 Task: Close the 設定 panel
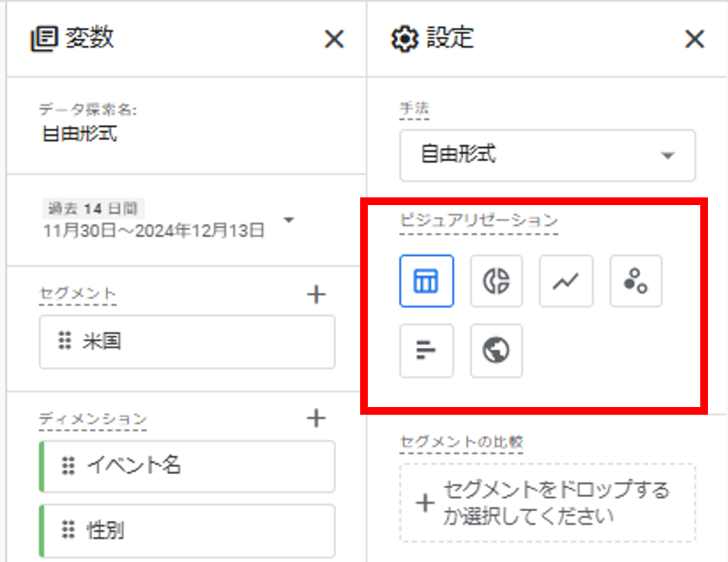[x=695, y=39]
